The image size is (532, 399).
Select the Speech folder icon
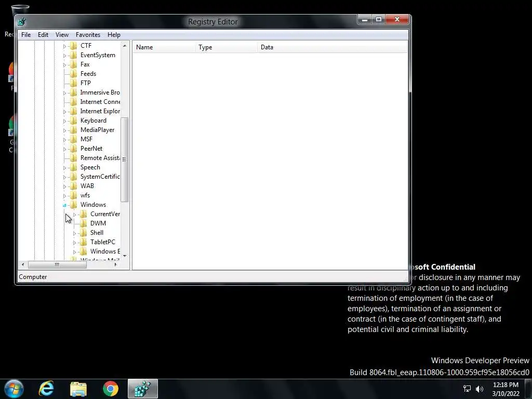click(x=73, y=167)
